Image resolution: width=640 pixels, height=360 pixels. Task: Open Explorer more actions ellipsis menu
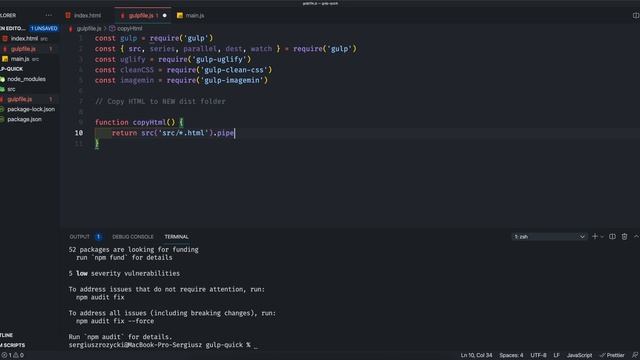click(x=49, y=15)
